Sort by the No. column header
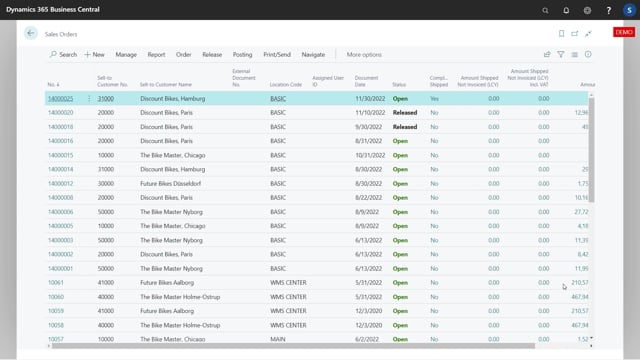This screenshot has height=360, width=640. coord(53,84)
